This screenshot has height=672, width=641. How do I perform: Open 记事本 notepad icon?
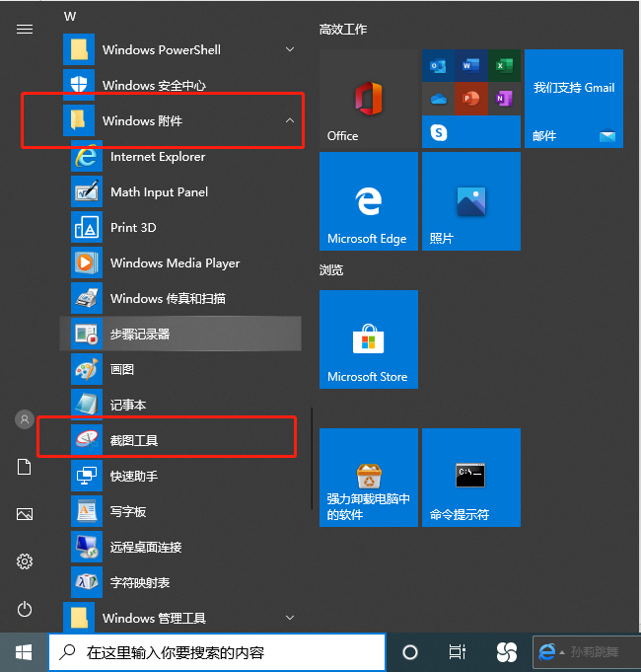coord(87,405)
